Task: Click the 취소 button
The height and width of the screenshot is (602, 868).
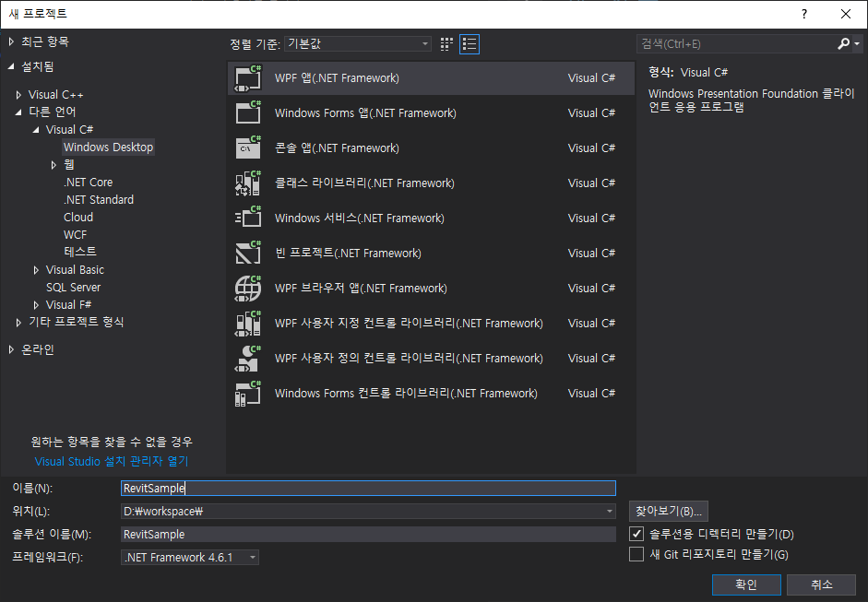Action: pos(822,584)
